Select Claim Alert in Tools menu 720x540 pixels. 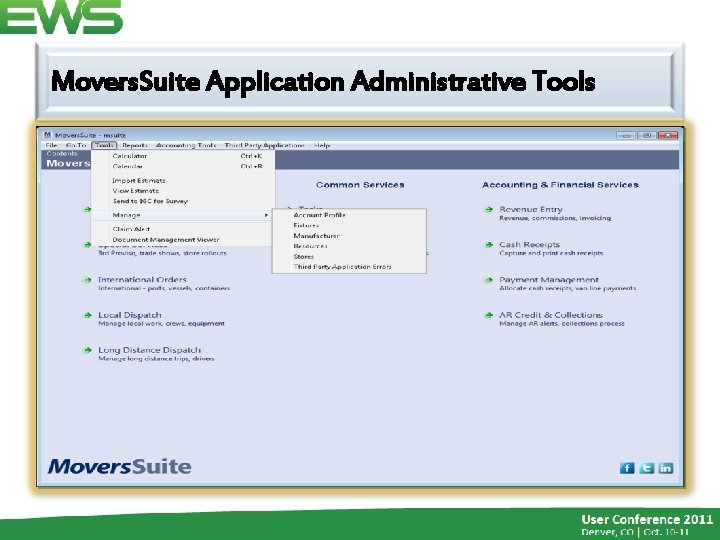(183, 229)
